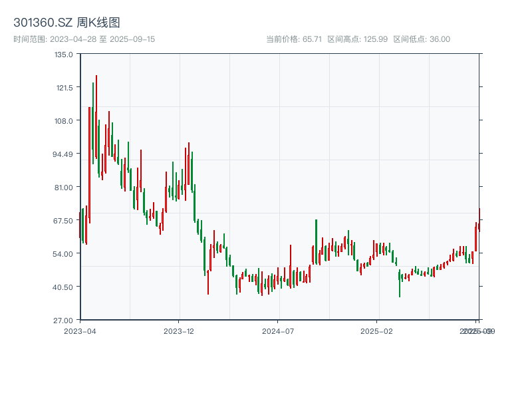Click the x-axis label 2025-02
532x399 pixels.
point(376,331)
